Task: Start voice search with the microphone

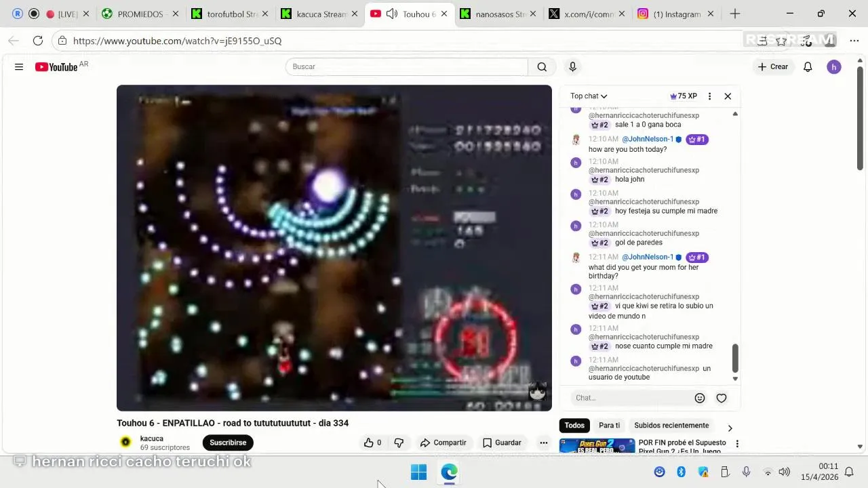Action: [x=572, y=66]
